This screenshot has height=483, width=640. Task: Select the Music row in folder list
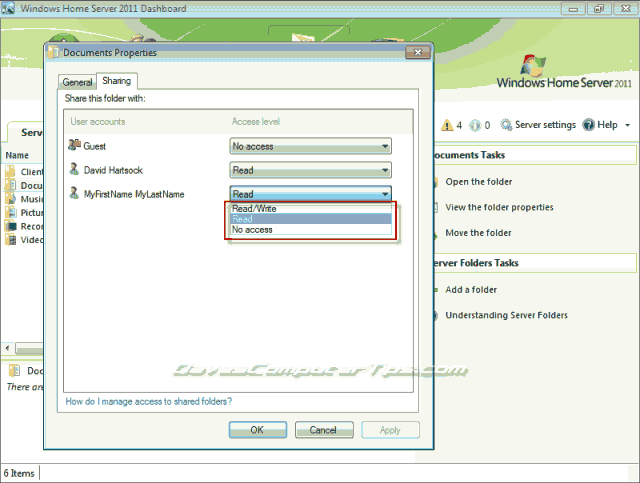point(23,199)
